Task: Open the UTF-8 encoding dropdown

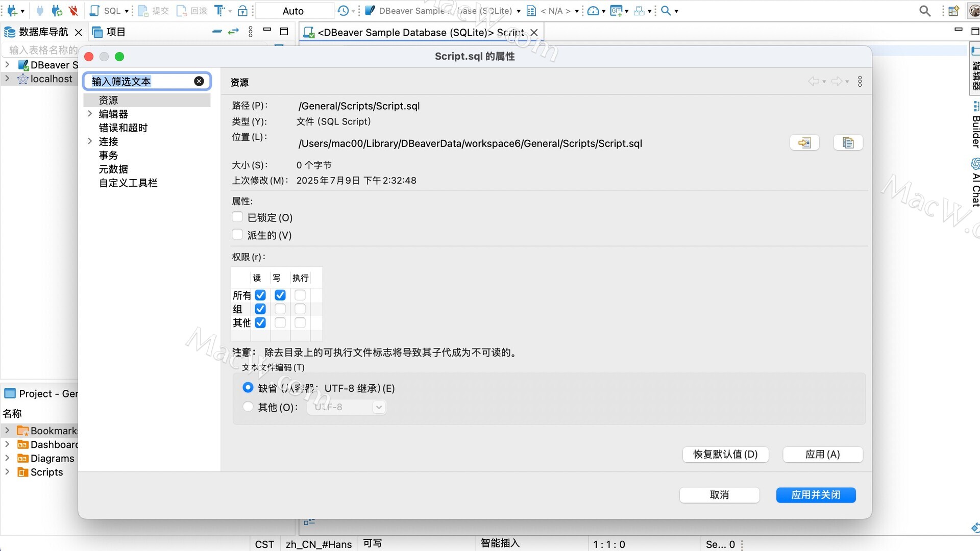Action: tap(346, 407)
